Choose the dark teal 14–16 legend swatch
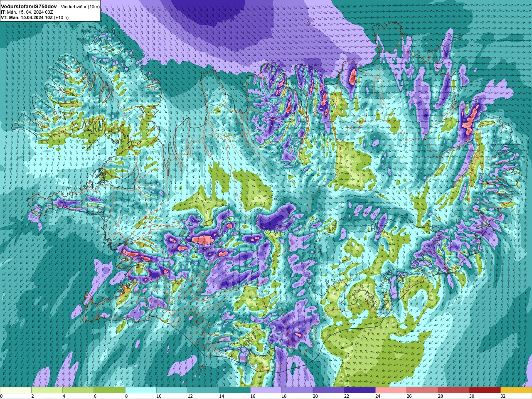The width and height of the screenshot is (532, 399). (235, 390)
